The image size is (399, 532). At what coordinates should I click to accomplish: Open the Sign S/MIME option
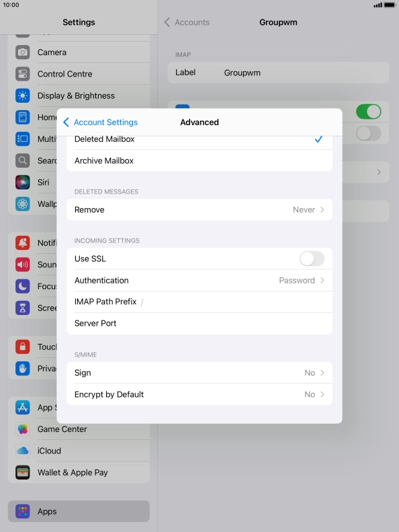pos(199,373)
